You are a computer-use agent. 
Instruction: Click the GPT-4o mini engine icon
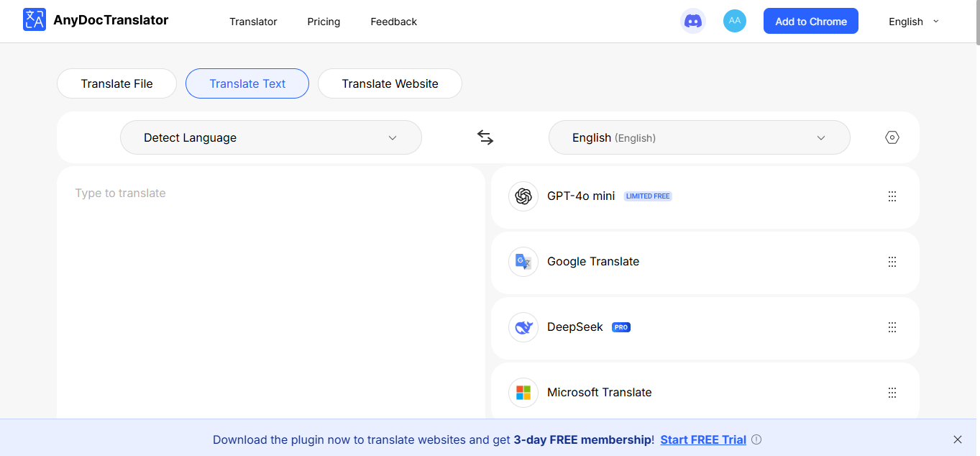pos(523,196)
